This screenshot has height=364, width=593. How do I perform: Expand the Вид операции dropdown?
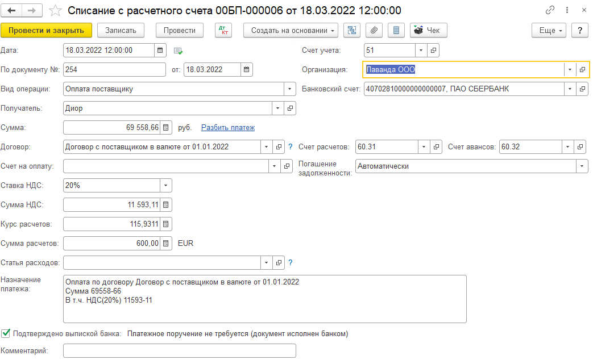tap(290, 89)
